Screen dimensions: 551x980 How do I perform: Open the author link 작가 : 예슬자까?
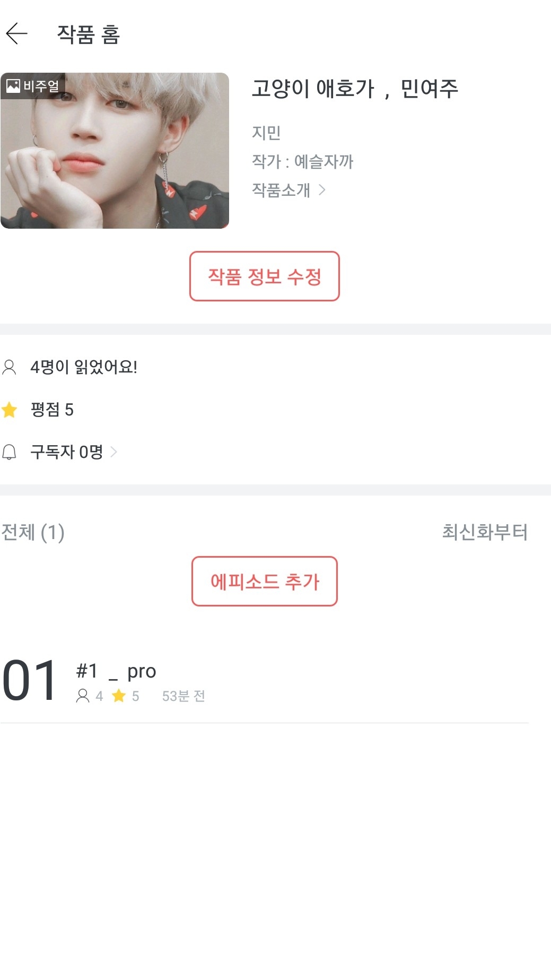[302, 161]
